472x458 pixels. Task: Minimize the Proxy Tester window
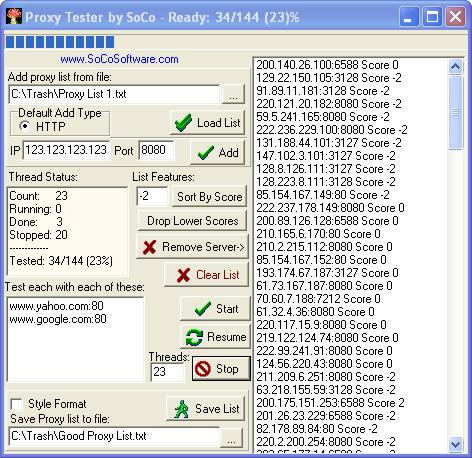[x=409, y=16]
